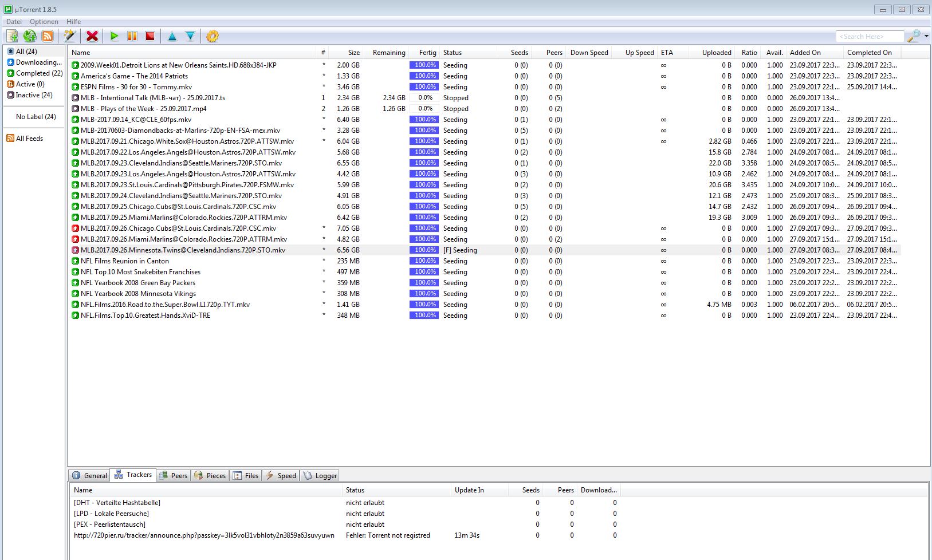Image resolution: width=932 pixels, height=560 pixels.
Task: Move torrent up the queue with up arrow
Action: pyautogui.click(x=172, y=36)
